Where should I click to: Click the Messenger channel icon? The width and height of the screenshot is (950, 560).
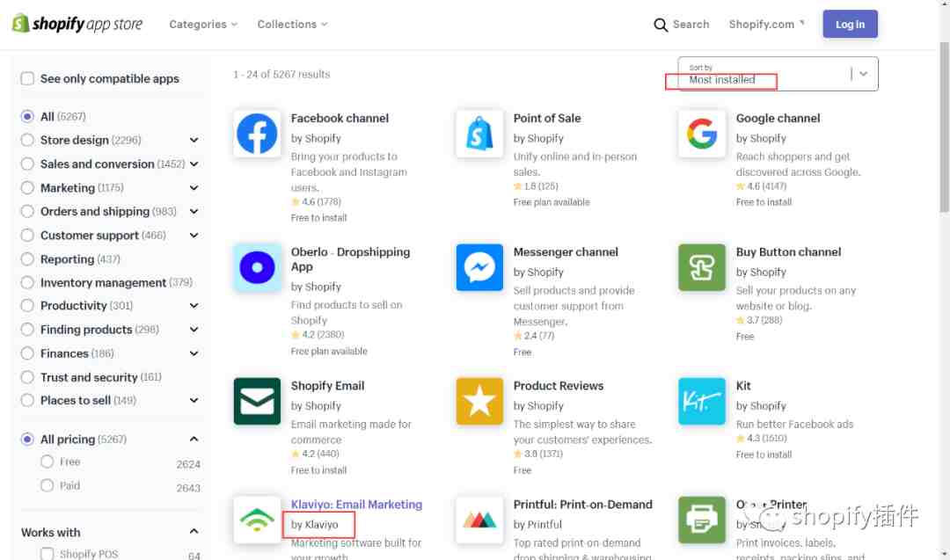click(479, 267)
